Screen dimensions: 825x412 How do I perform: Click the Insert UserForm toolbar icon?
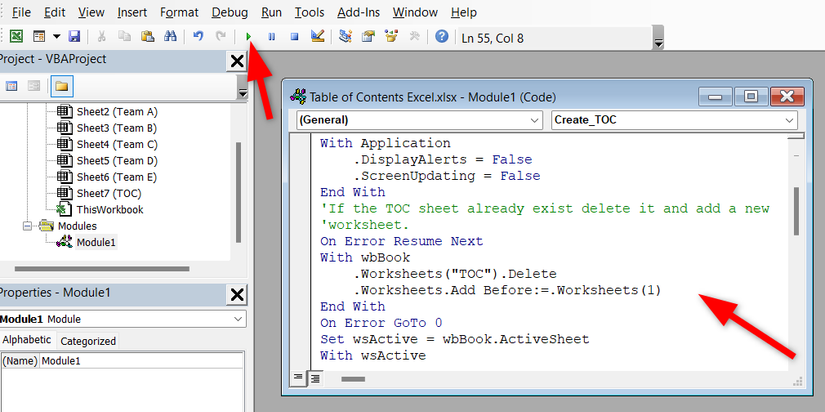coord(39,36)
